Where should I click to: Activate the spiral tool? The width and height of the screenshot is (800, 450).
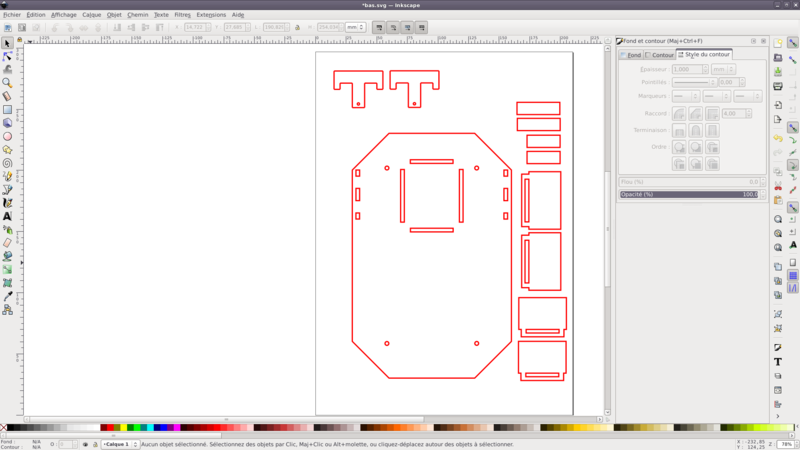(8, 162)
